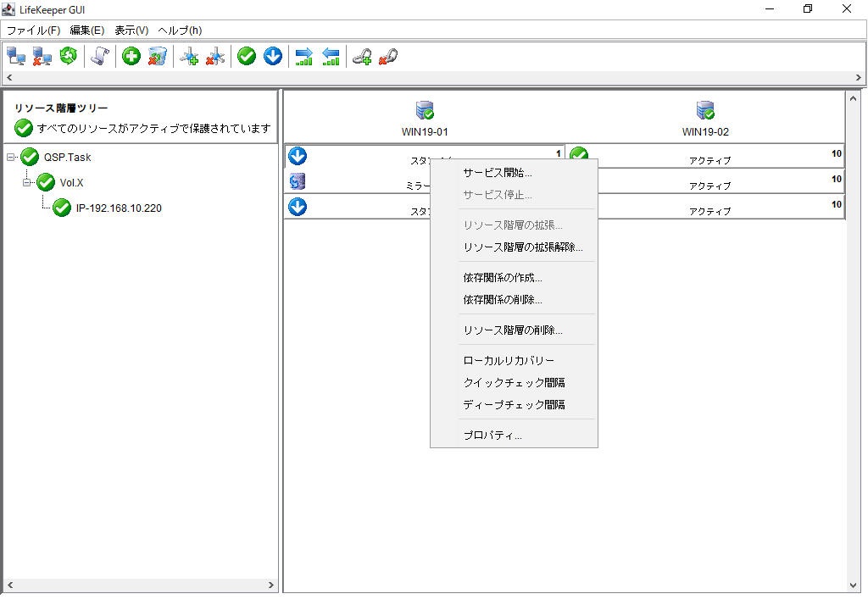This screenshot has height=616, width=868.
Task: Select リソース階層の削除... in context menu
Action: pyautogui.click(x=512, y=330)
